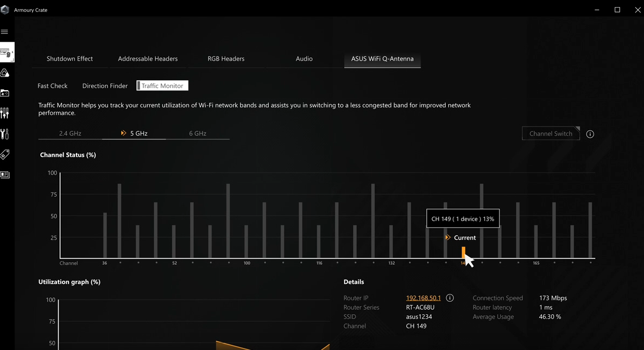The width and height of the screenshot is (644, 350).
Task: Open the News icon in sidebar
Action: (x=5, y=175)
